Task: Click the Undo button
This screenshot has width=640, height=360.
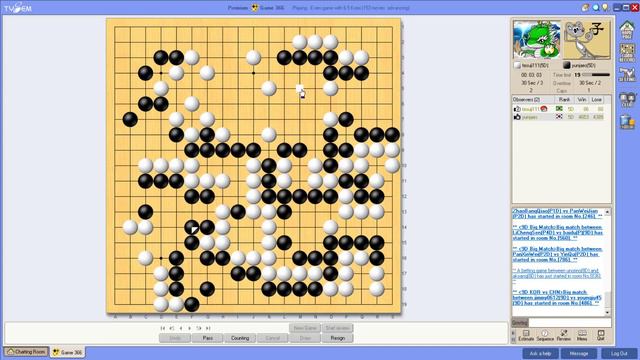Action: [x=175, y=338]
